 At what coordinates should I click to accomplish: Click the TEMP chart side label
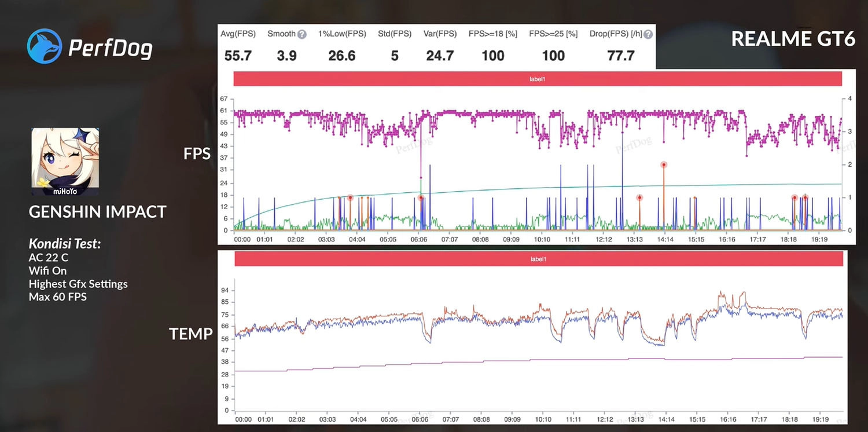(191, 334)
